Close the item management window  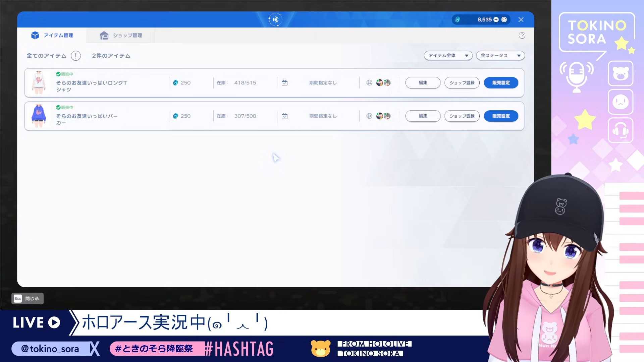(521, 20)
